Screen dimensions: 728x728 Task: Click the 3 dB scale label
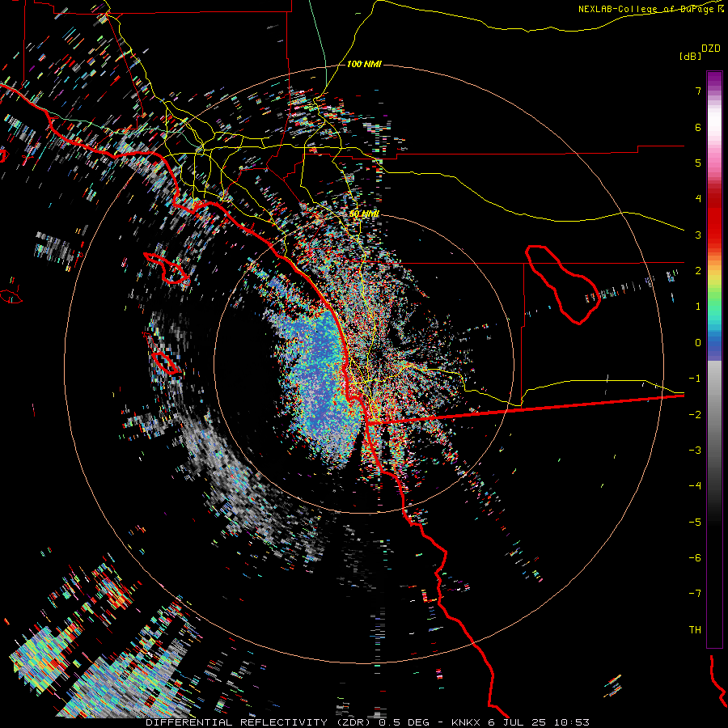point(698,235)
